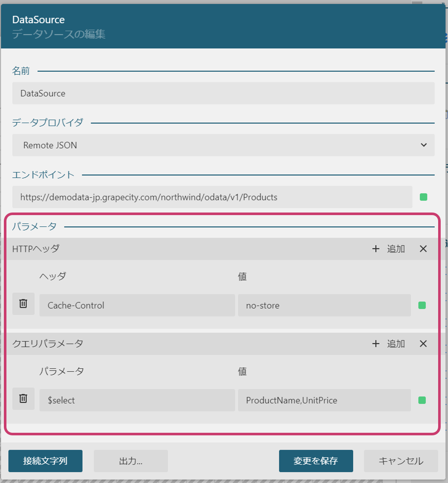448x483 pixels.
Task: Edit the ProductName,UnitPrice value field
Action: (x=324, y=400)
